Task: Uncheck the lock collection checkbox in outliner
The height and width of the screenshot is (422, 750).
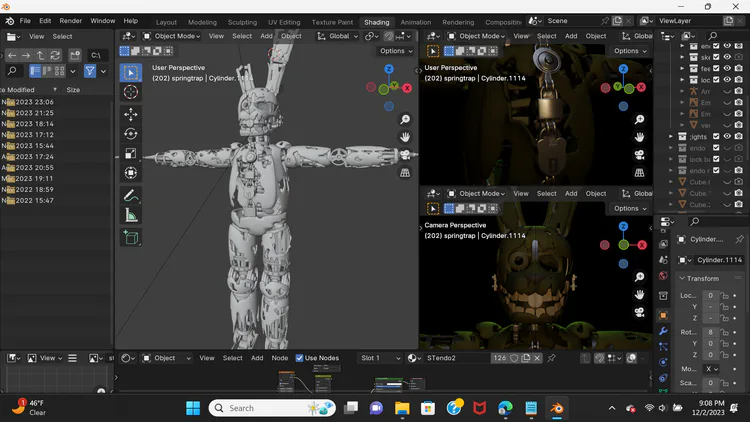Action: click(x=716, y=159)
